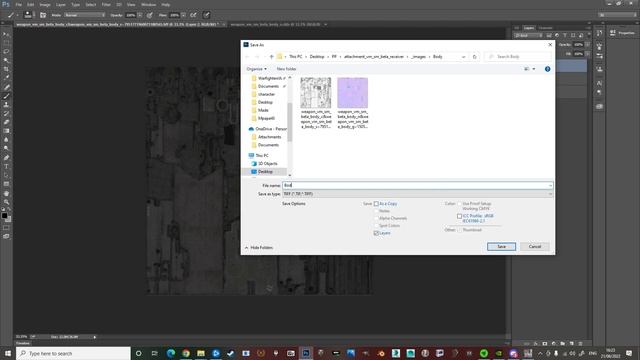Screen dimensions: 640x360
Task: Open the File name history dropdown arrow
Action: [x=550, y=185]
